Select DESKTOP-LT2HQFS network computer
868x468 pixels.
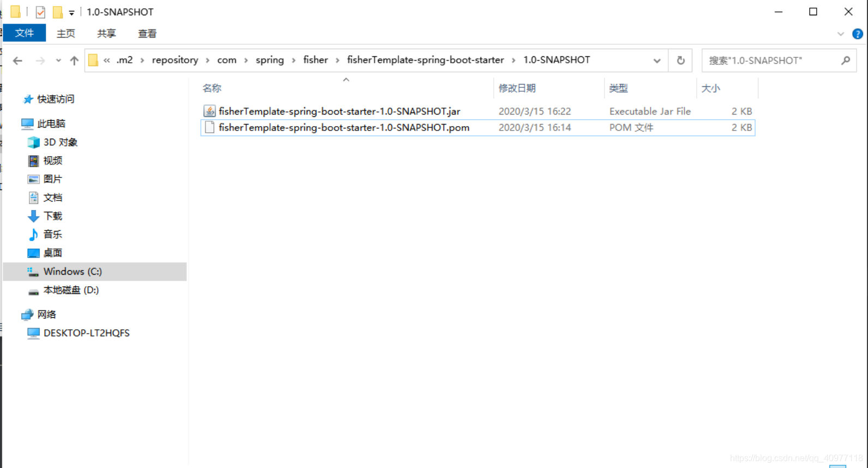coord(87,333)
